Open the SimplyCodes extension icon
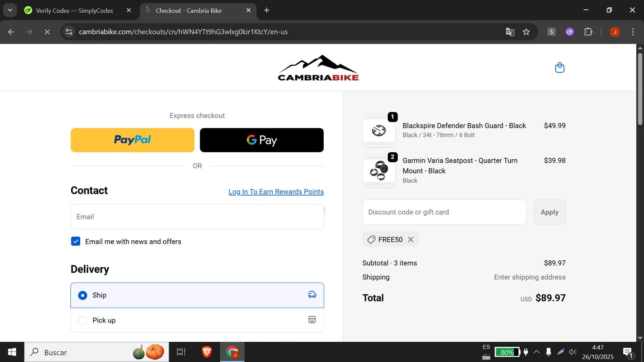The height and width of the screenshot is (362, 644). pos(552,32)
